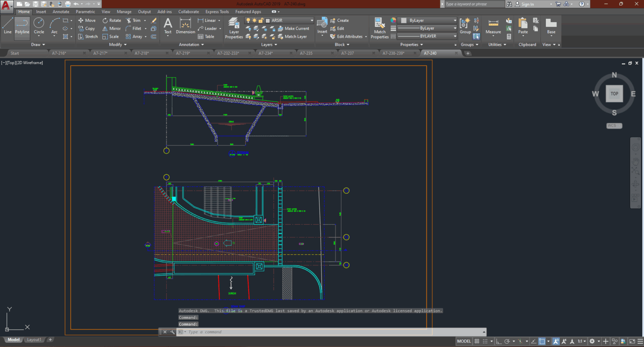Switch to Layout1 workspace
The width and height of the screenshot is (644, 347).
[34, 339]
